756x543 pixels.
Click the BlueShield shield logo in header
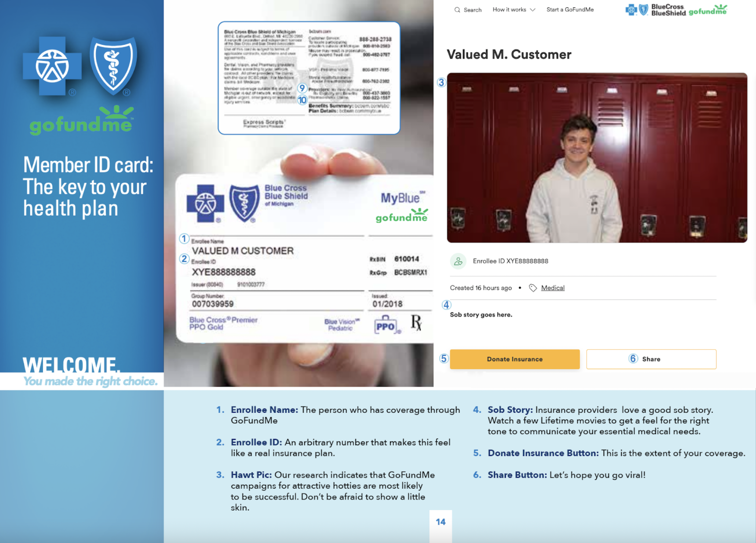pos(644,10)
